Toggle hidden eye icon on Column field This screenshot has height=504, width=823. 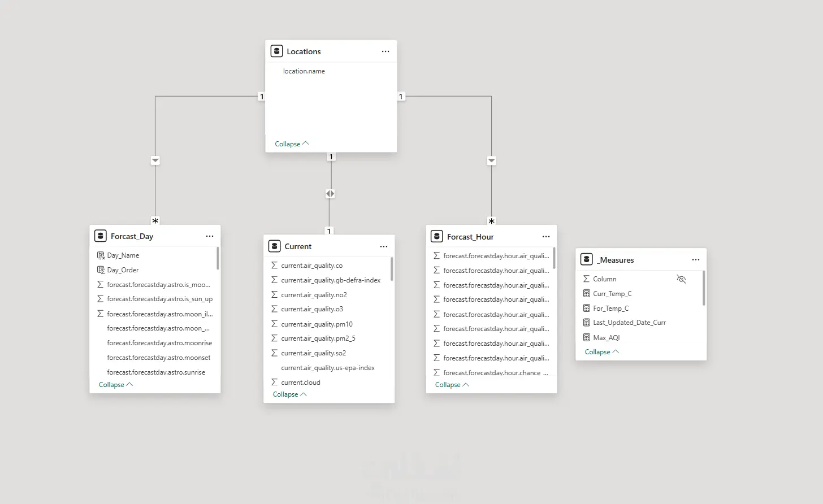(681, 279)
